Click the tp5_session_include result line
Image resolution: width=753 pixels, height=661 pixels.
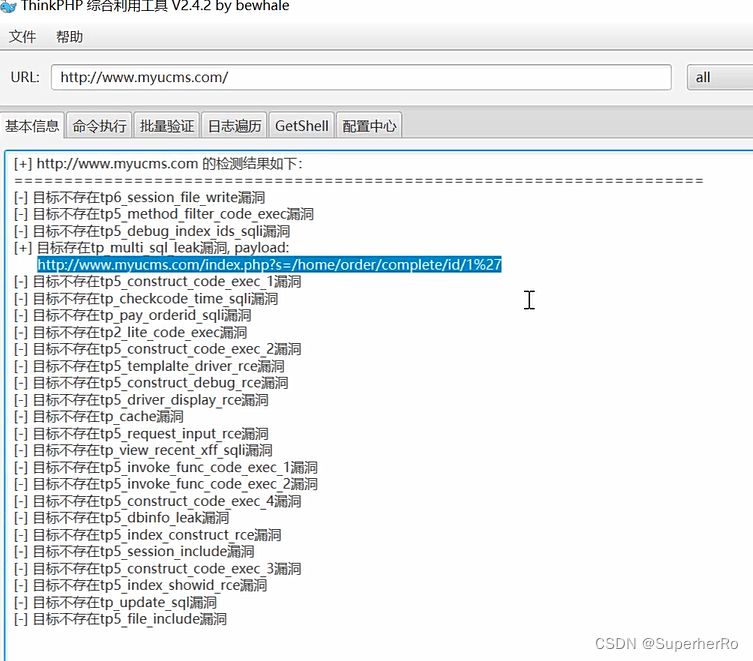tap(134, 551)
